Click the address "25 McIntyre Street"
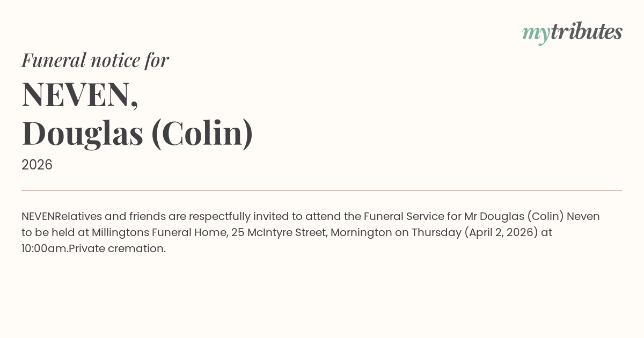644x338 pixels. point(278,232)
